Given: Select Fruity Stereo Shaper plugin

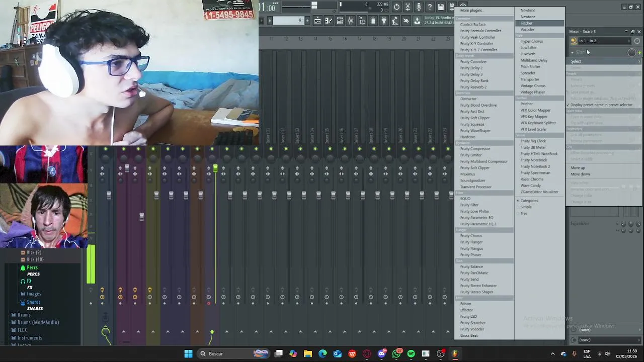Looking at the screenshot, I should [476, 292].
